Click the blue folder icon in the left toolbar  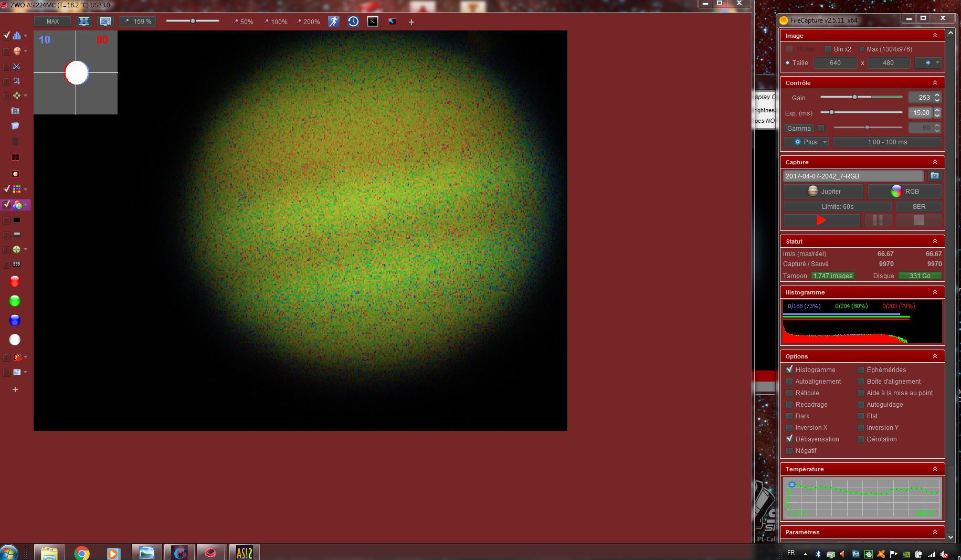click(x=15, y=126)
